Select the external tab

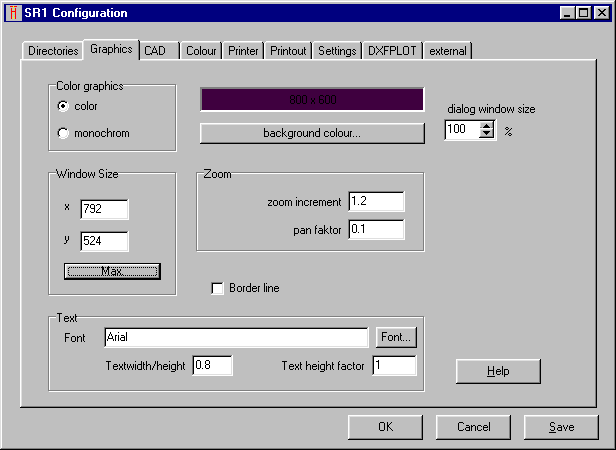(x=447, y=51)
